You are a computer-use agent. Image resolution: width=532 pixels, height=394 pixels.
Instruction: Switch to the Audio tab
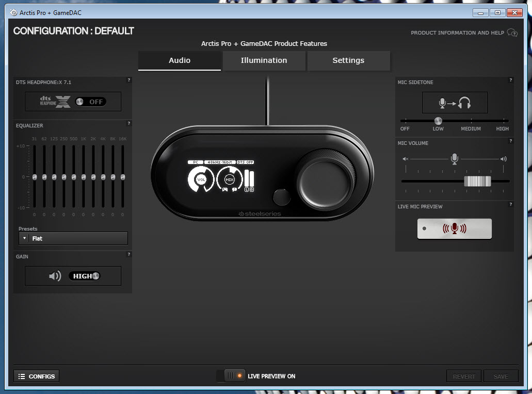pyautogui.click(x=180, y=61)
